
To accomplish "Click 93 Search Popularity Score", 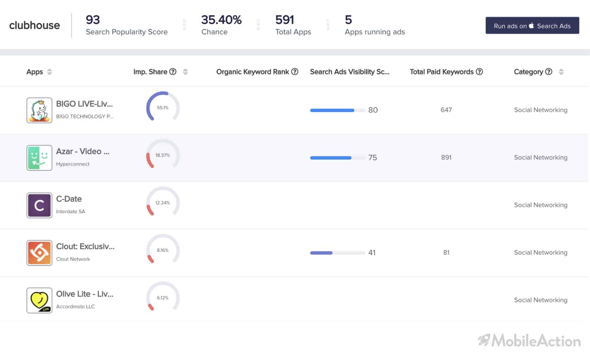I will (x=127, y=25).
